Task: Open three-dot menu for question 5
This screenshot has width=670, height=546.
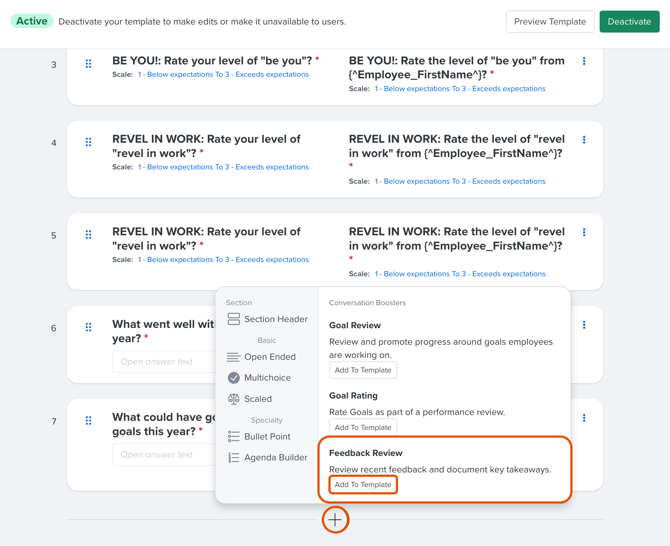Action: coord(584,232)
